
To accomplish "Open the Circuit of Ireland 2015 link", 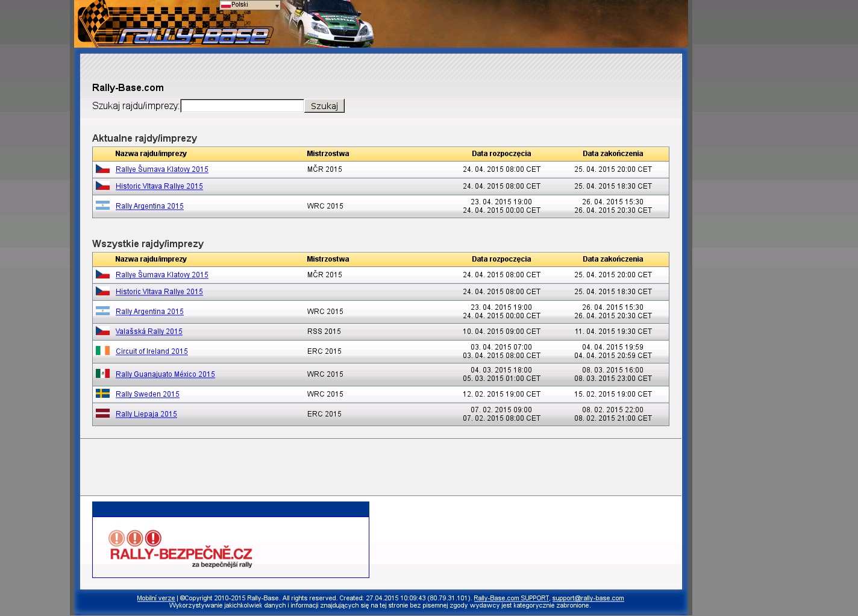I will pyautogui.click(x=151, y=351).
